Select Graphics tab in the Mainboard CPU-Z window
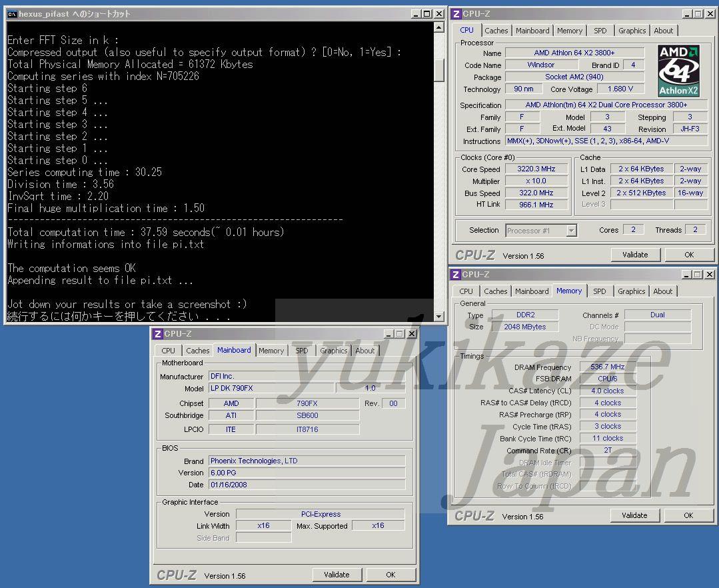 click(x=334, y=351)
